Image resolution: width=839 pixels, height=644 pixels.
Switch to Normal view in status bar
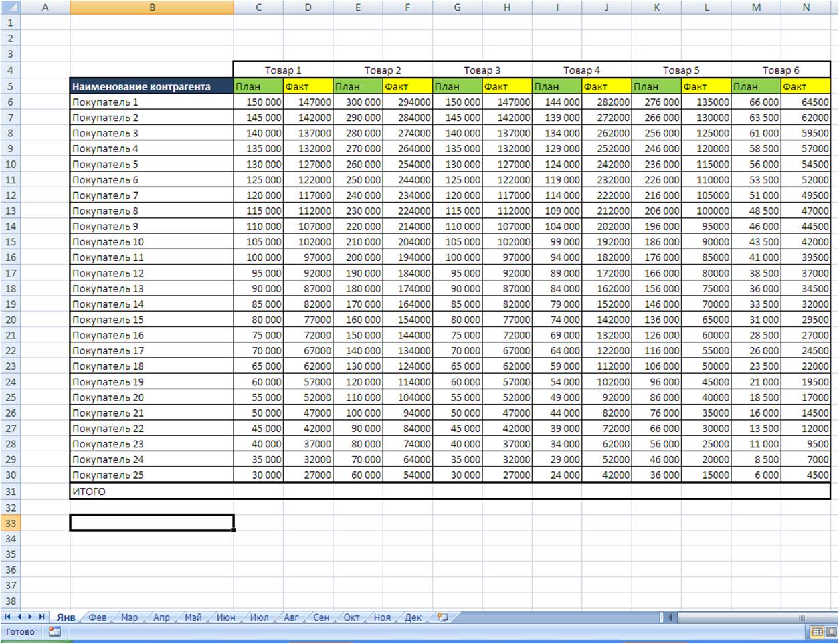click(817, 631)
